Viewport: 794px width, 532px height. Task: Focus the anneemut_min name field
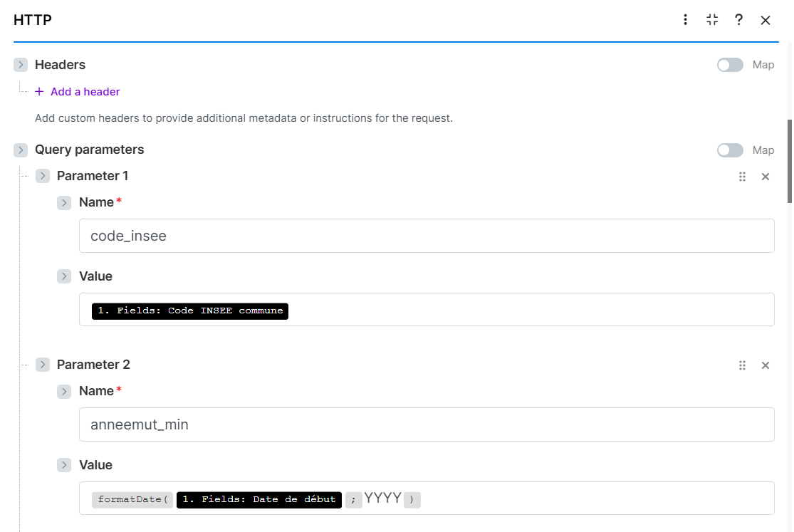(x=427, y=424)
